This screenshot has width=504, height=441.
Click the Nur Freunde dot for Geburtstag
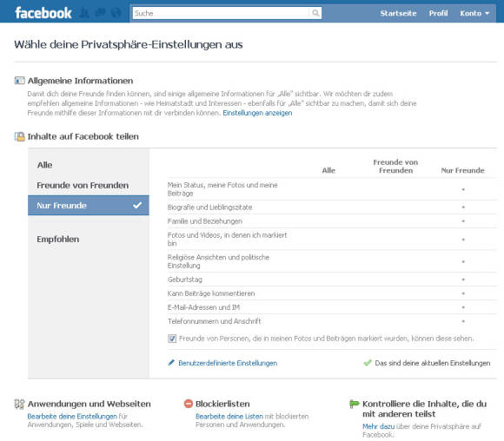[463, 280]
